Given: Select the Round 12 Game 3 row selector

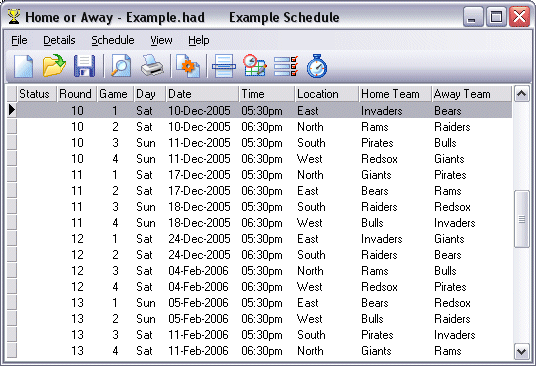Looking at the screenshot, I should [12, 271].
